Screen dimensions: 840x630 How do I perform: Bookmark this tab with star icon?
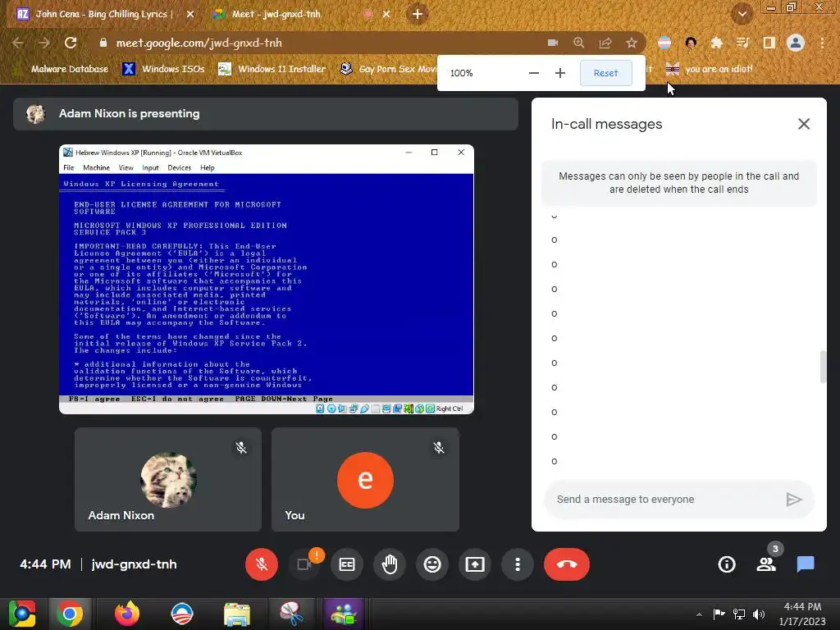pyautogui.click(x=632, y=43)
